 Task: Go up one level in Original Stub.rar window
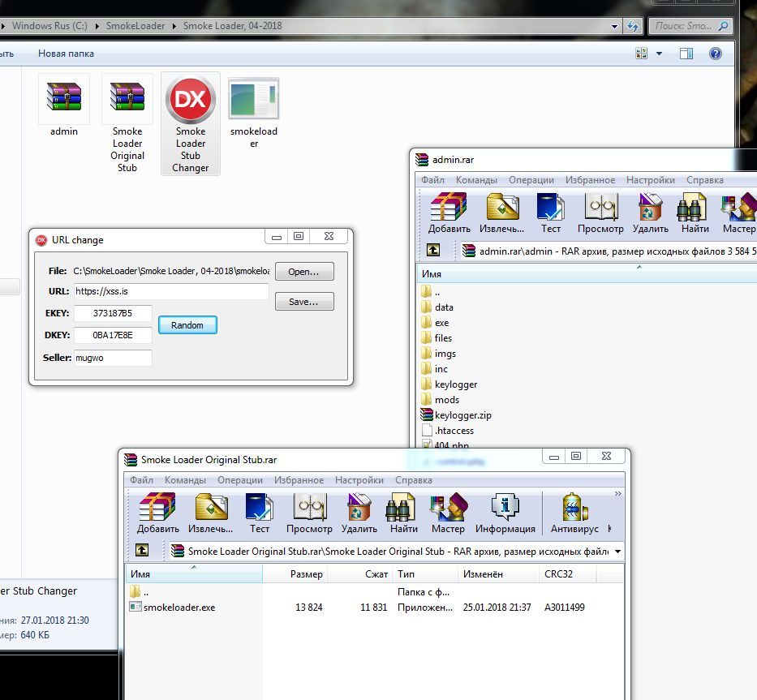[x=142, y=550]
